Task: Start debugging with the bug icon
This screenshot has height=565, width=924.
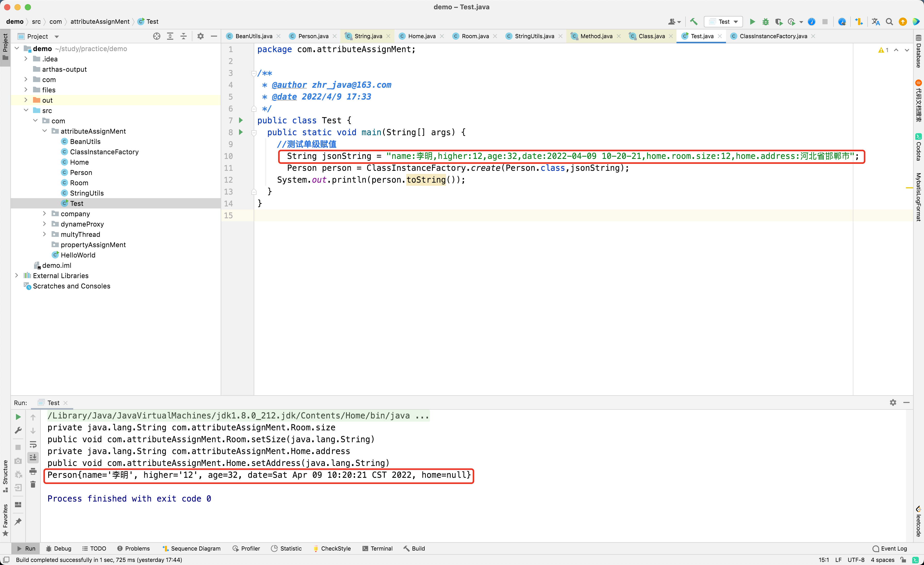Action: [x=765, y=22]
